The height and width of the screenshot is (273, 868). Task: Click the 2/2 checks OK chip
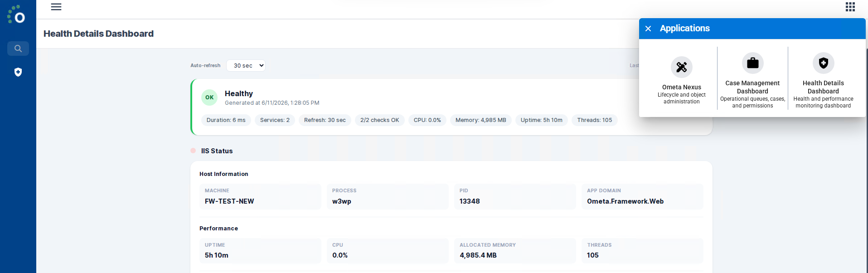click(x=380, y=120)
